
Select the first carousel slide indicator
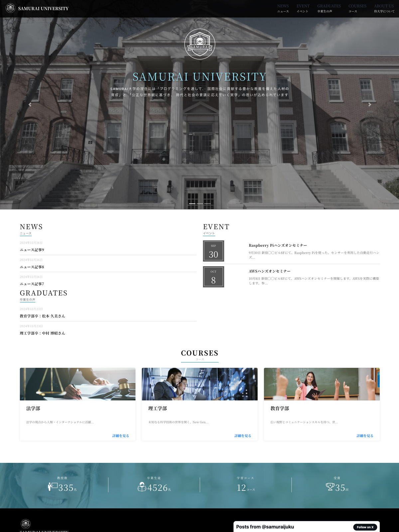192,203
